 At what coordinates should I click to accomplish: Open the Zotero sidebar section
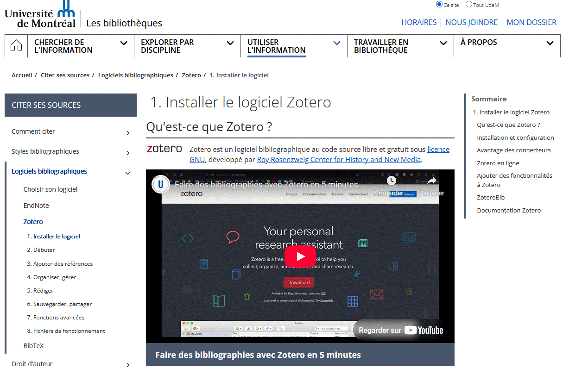[x=33, y=222]
